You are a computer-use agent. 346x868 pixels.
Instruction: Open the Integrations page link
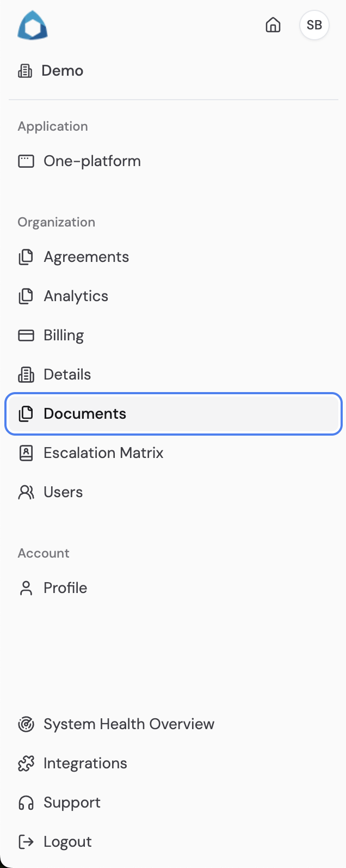tap(85, 763)
